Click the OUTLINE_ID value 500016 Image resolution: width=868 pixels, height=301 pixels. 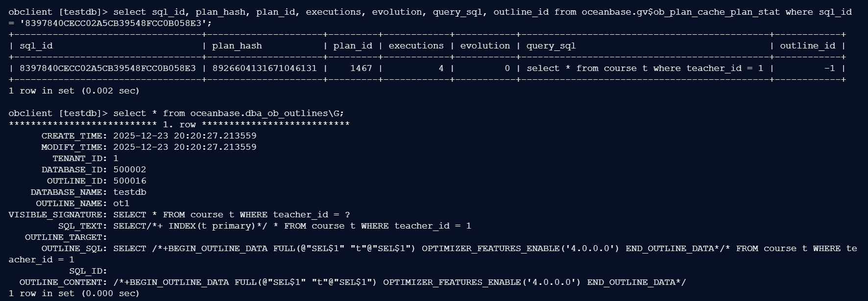click(x=129, y=181)
